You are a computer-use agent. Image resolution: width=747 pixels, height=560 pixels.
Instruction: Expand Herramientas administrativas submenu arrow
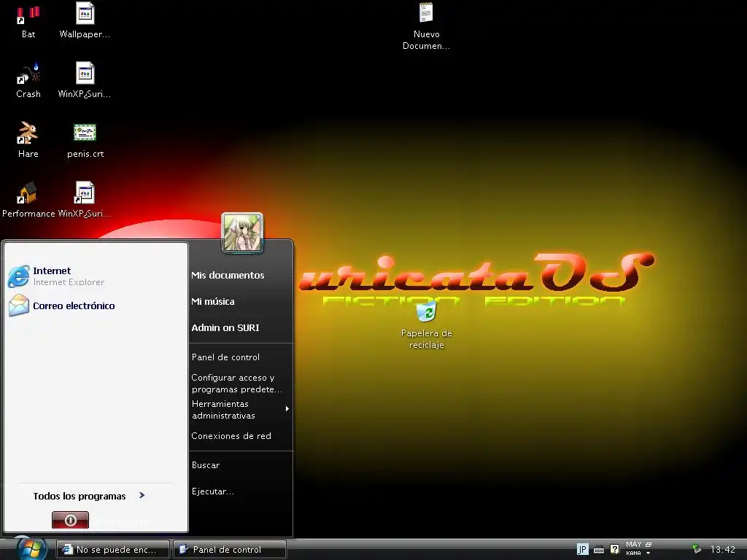(287, 409)
